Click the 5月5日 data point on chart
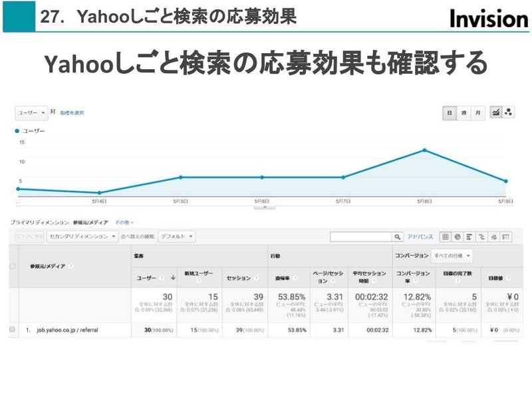 point(180,177)
